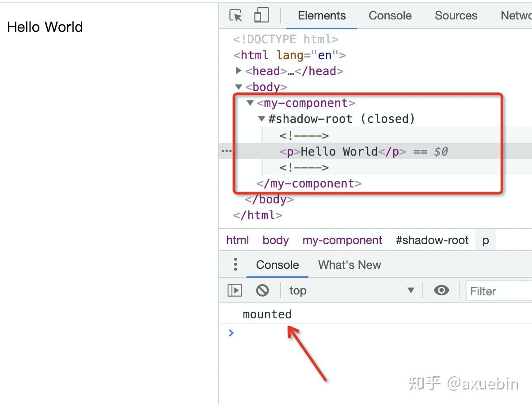Screen dimensions: 532x405
Task: Collapse the my-component element node
Action: (x=250, y=103)
